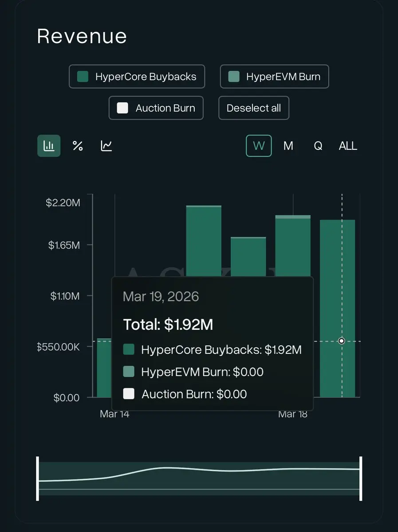The height and width of the screenshot is (532, 398).
Task: Click the tallest bar near $2.20M
Action: pos(204,241)
